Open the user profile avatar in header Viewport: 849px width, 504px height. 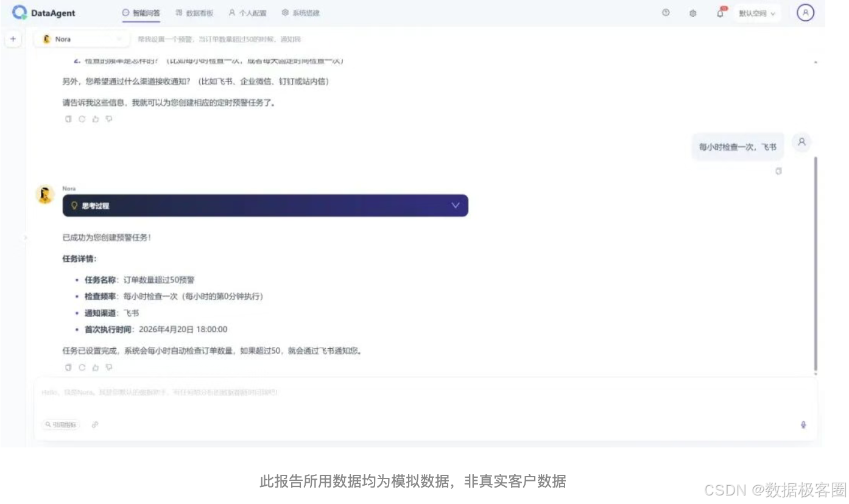805,12
